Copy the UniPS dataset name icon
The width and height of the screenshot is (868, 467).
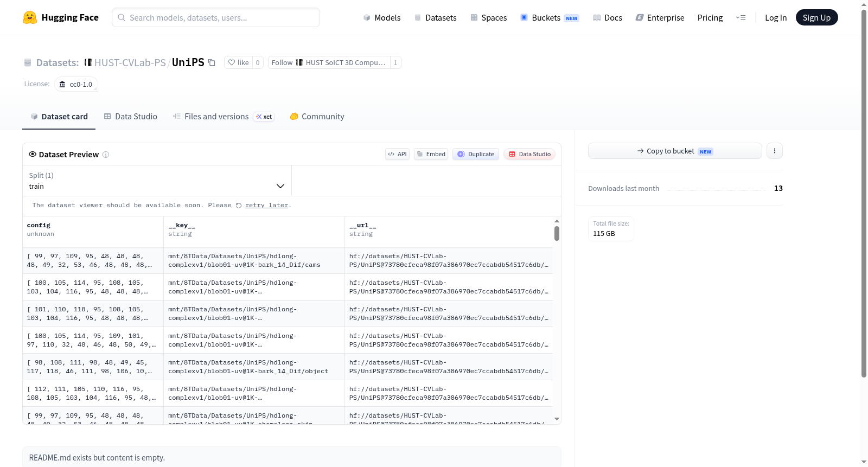[212, 63]
